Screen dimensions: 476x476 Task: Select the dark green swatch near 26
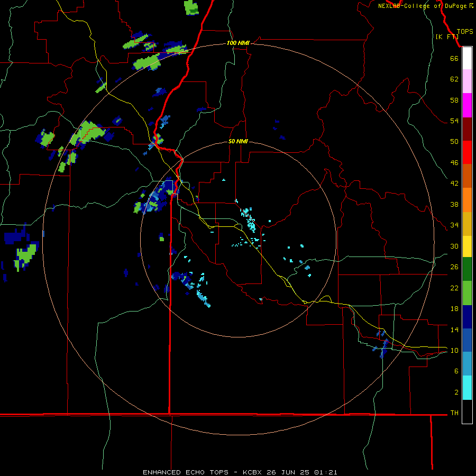click(x=467, y=269)
